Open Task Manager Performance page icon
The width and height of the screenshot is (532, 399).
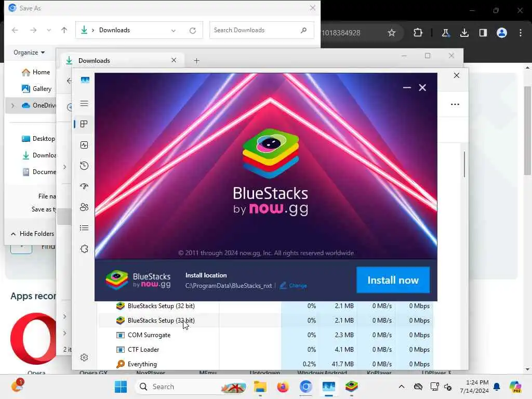coord(84,145)
